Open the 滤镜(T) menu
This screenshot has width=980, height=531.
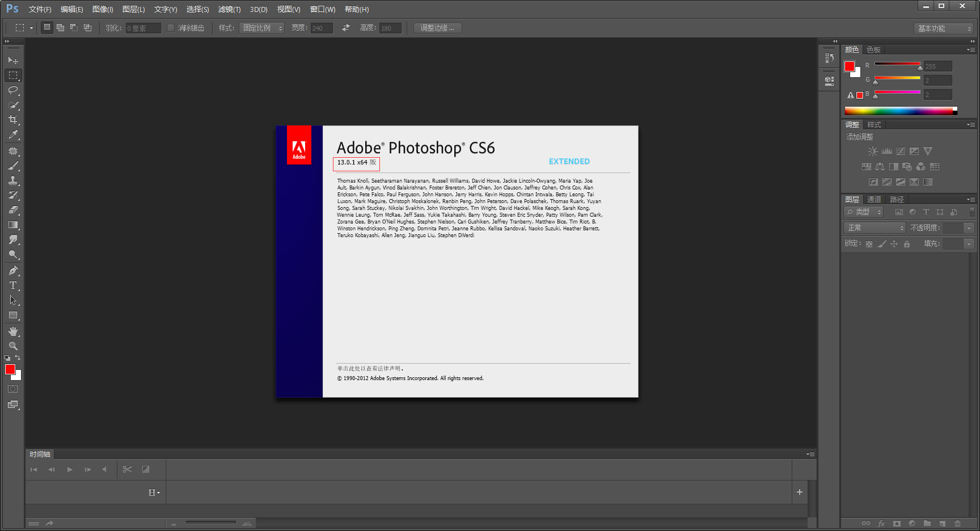pyautogui.click(x=229, y=9)
